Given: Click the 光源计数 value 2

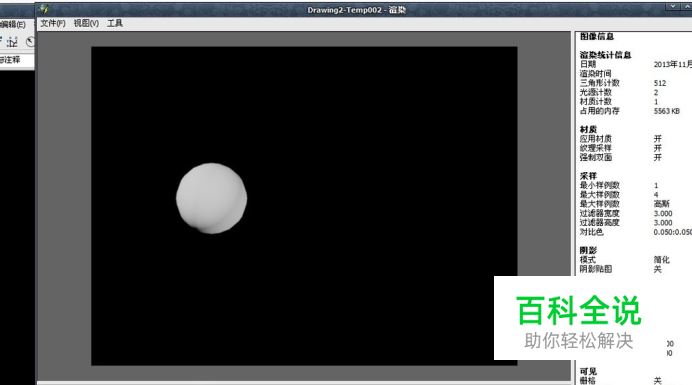Looking at the screenshot, I should 656,92.
